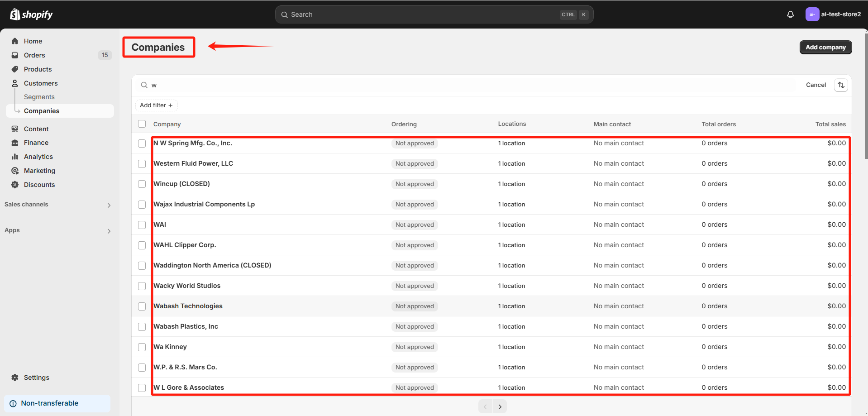Click the Add company button

[x=825, y=47]
